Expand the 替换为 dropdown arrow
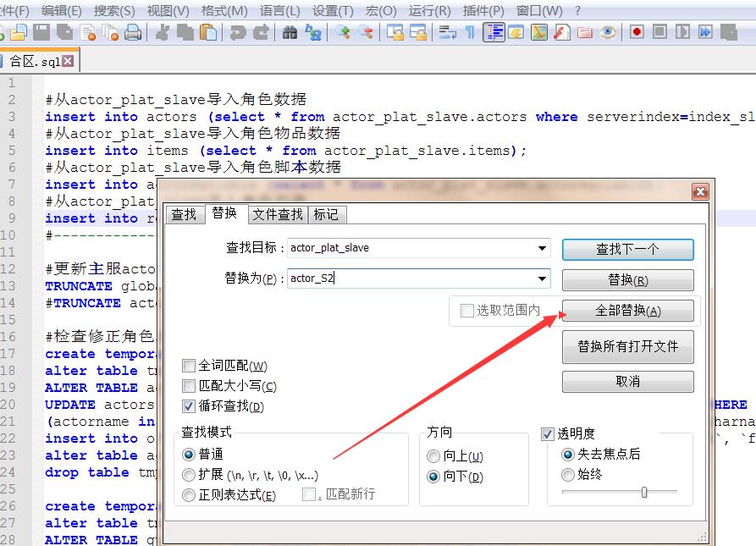The height and width of the screenshot is (546, 756). coord(542,279)
